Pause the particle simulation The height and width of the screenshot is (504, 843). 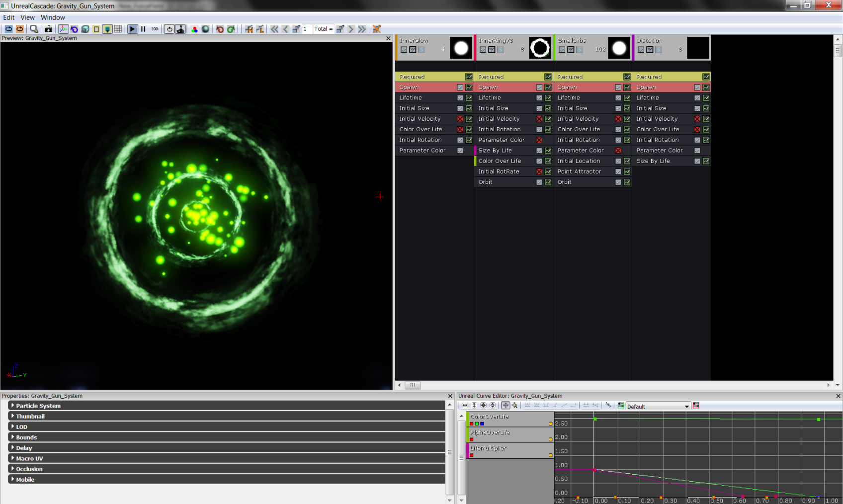[x=143, y=29]
